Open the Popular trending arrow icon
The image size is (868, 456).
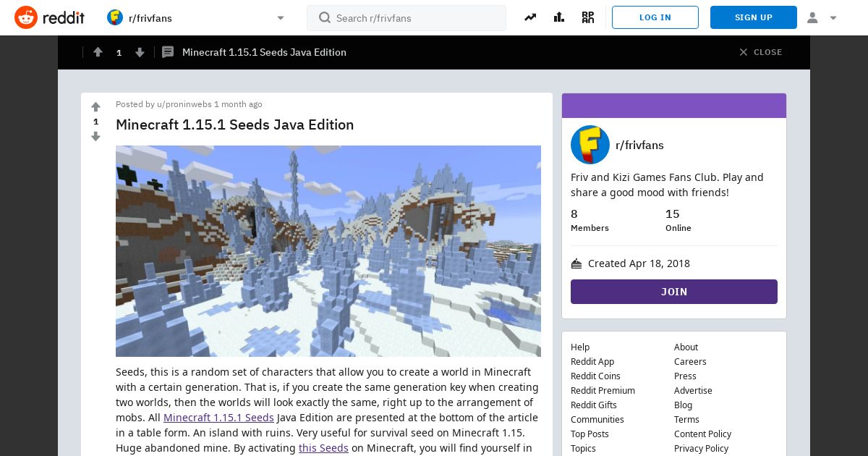530,17
